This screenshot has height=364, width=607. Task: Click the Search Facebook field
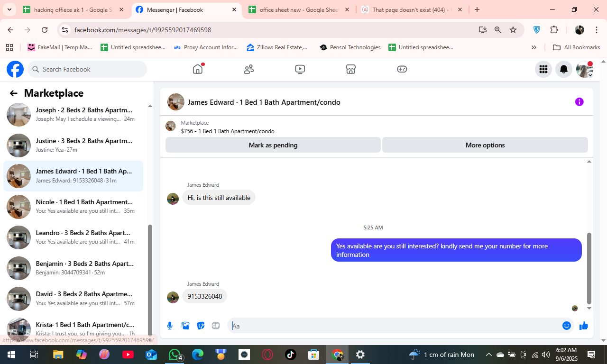coord(87,69)
